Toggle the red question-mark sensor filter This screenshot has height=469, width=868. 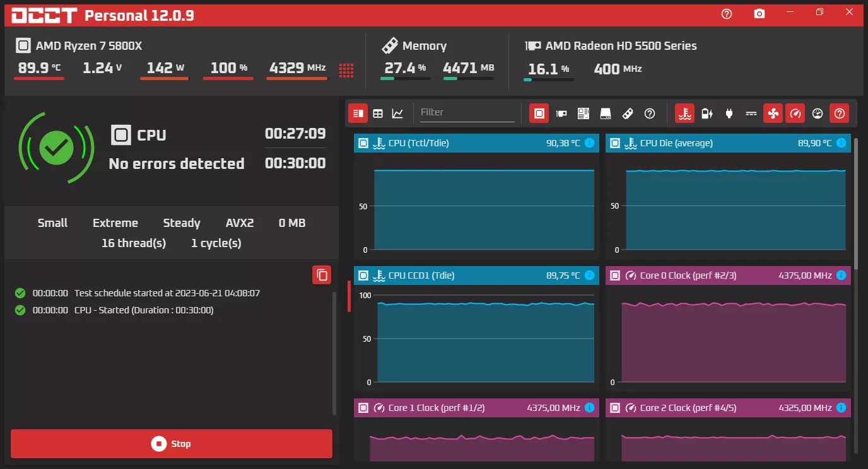(x=840, y=113)
